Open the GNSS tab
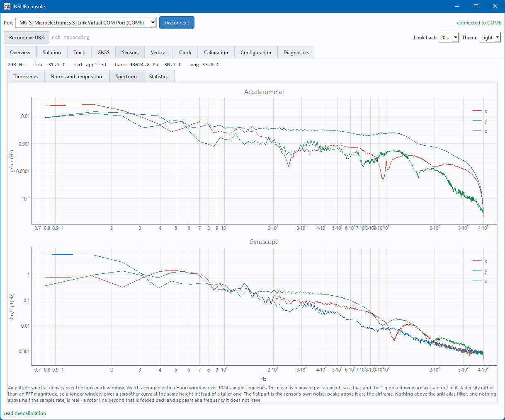The height and width of the screenshot is (420, 505). click(104, 53)
